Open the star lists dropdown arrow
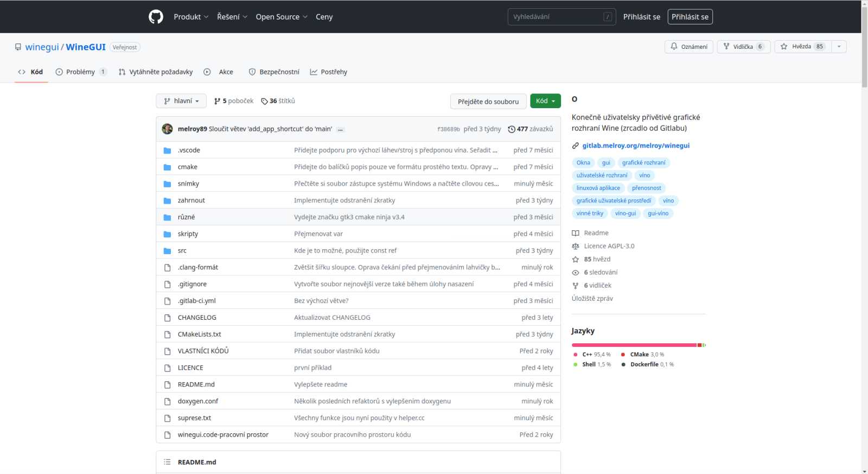The width and height of the screenshot is (868, 474). point(839,47)
